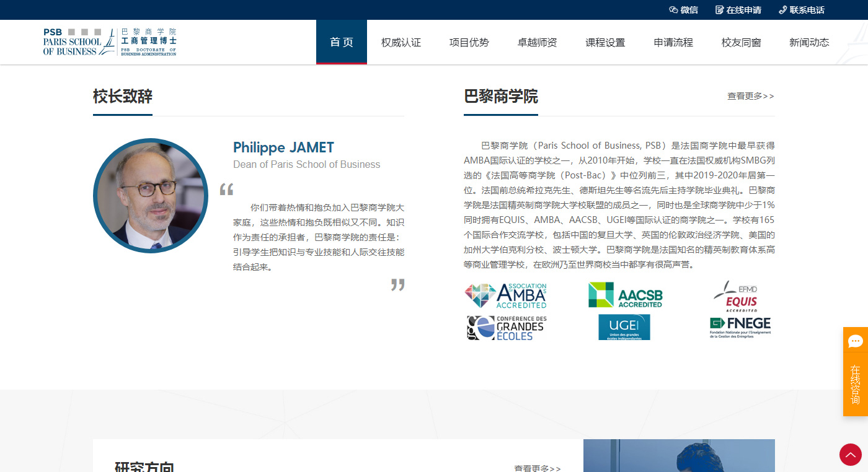
Task: Click the red back-to-top arrow button
Action: (x=850, y=455)
